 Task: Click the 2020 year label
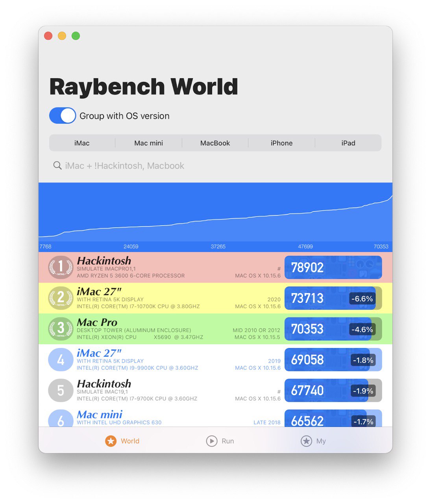[x=274, y=300]
